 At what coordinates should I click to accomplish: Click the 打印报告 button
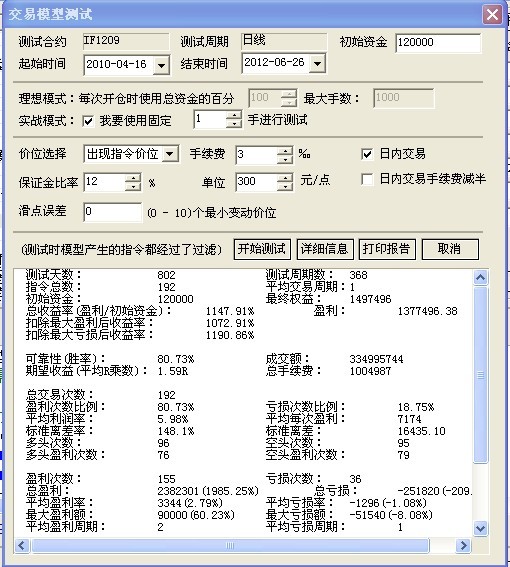pos(387,249)
